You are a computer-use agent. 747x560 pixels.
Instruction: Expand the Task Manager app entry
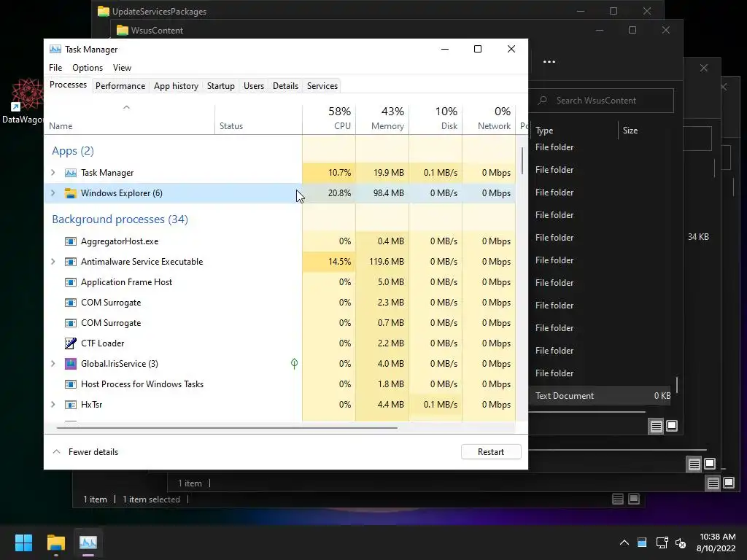pyautogui.click(x=53, y=173)
